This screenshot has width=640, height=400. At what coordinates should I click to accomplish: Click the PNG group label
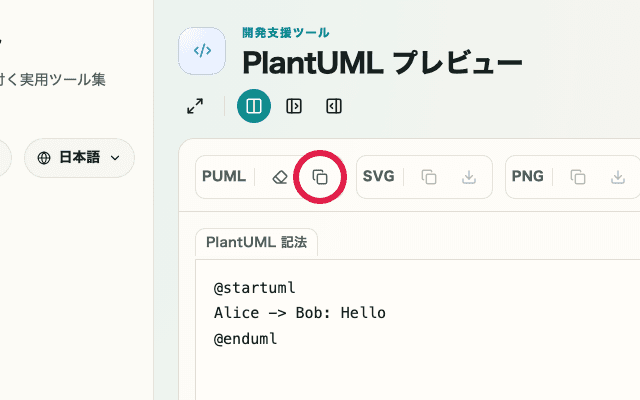coord(528,176)
